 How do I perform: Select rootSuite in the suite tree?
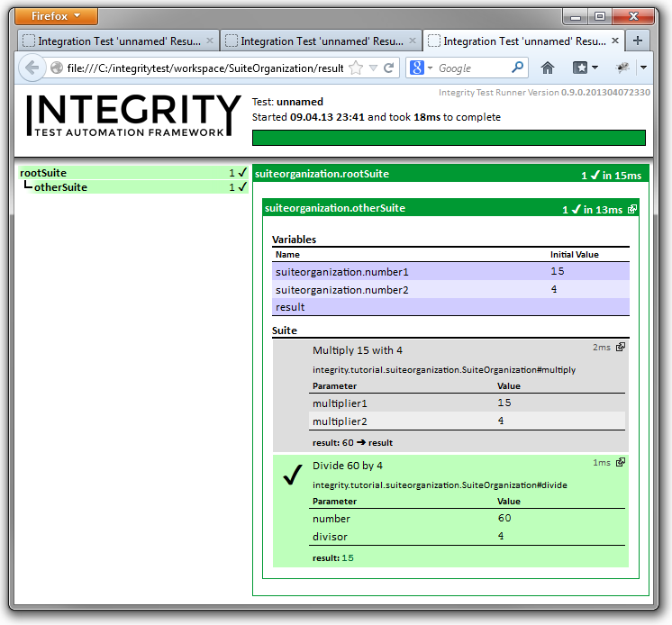click(x=43, y=173)
